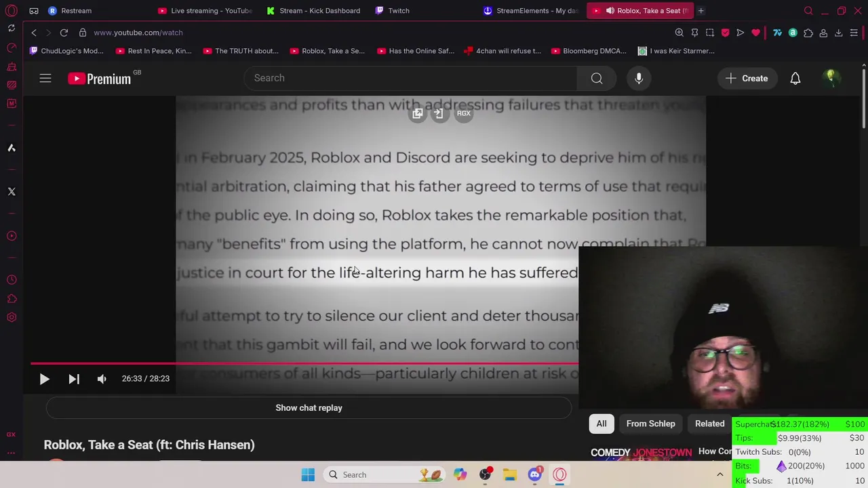Play the paused video
The width and height of the screenshot is (868, 488).
[x=44, y=379]
